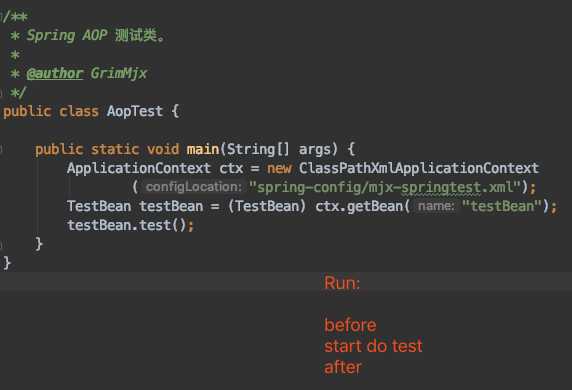Collapse the Javadoc comment fold marker
Image resolution: width=572 pixels, height=390 pixels.
[1, 17]
